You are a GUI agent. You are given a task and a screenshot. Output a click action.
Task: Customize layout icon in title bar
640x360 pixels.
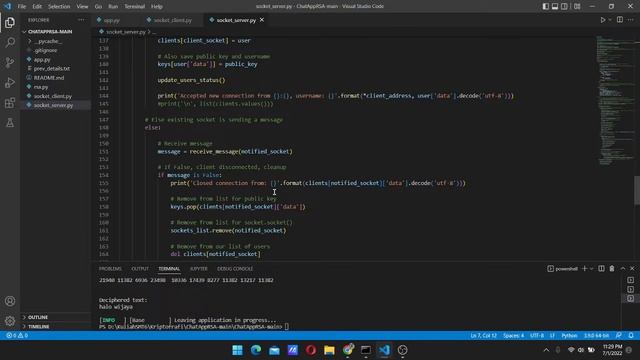coord(577,6)
